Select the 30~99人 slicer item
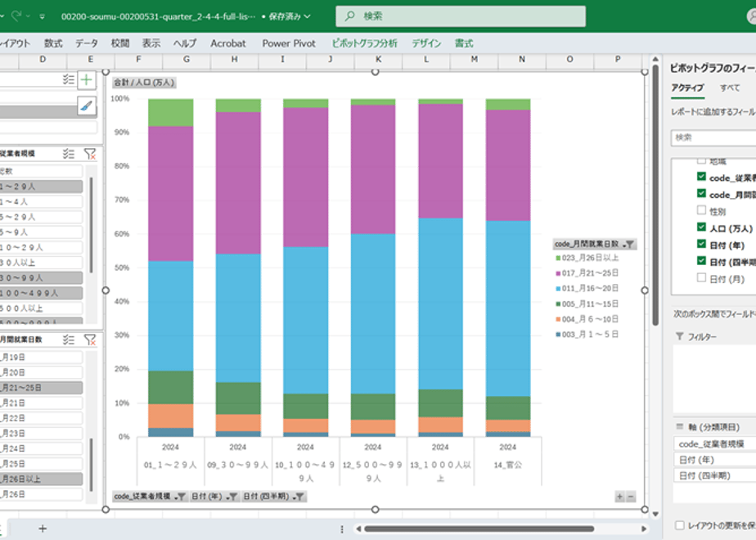 [41, 277]
